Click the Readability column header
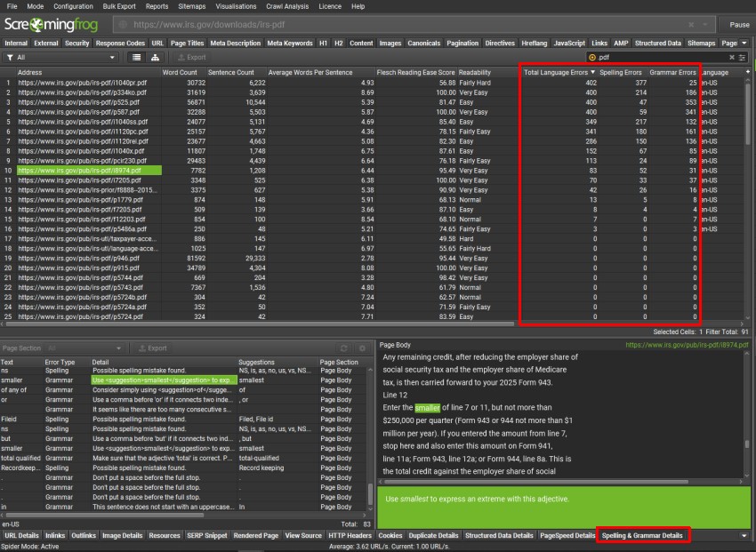 [x=487, y=72]
